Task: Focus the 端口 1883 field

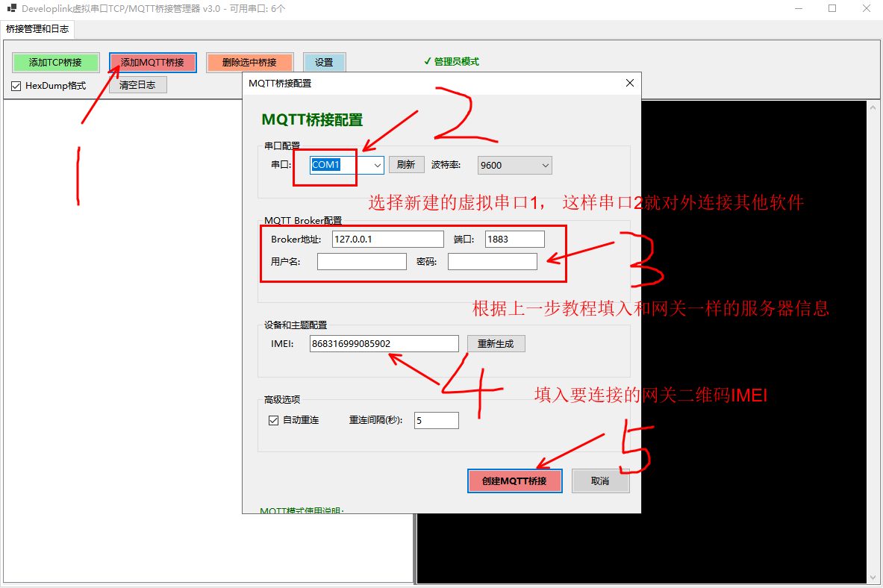Action: pyautogui.click(x=514, y=239)
